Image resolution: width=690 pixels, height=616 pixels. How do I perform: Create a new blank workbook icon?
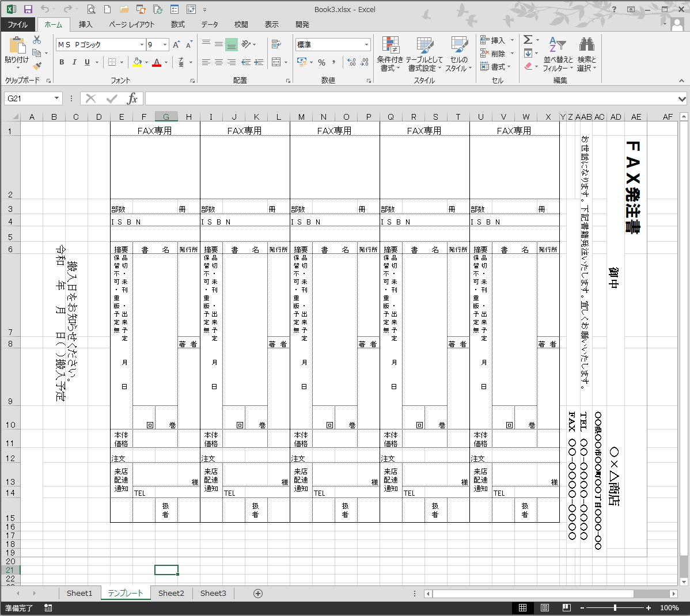click(107, 9)
